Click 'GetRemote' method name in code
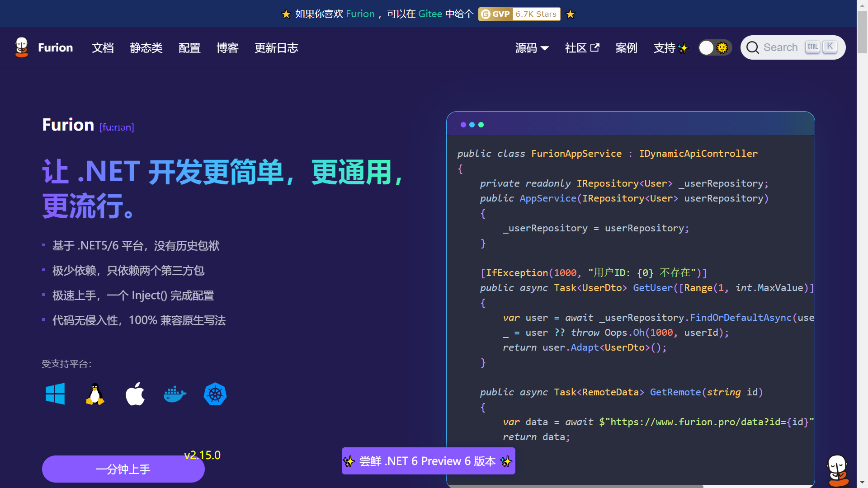868x488 pixels. point(675,392)
